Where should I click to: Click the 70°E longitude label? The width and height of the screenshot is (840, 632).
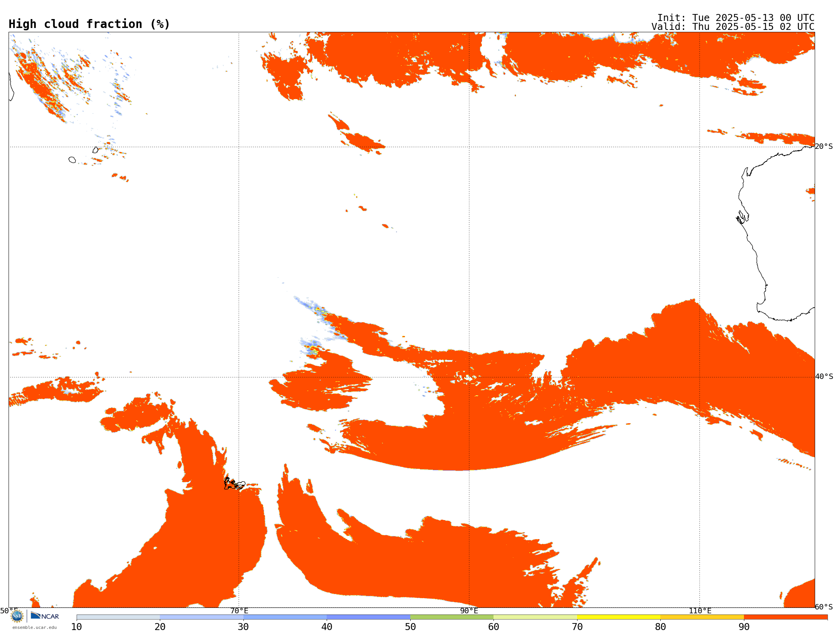(x=239, y=611)
